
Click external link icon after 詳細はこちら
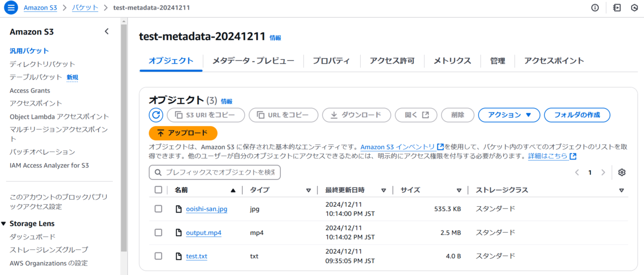tap(573, 156)
